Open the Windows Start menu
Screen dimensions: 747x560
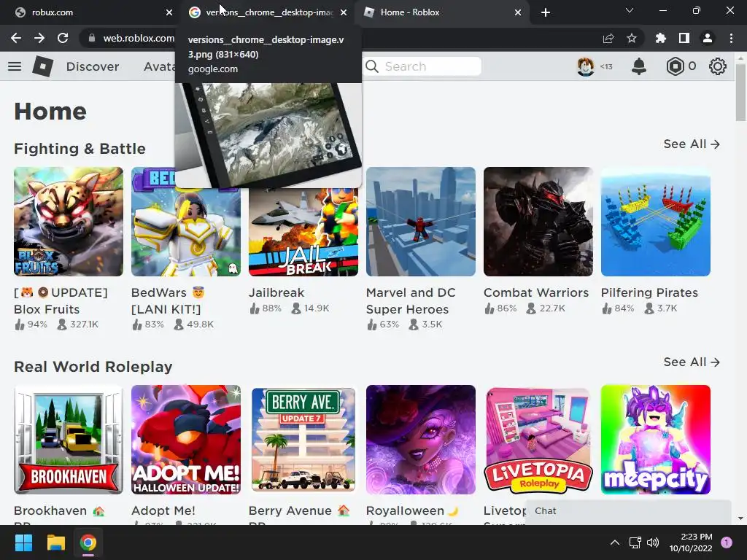tap(23, 542)
